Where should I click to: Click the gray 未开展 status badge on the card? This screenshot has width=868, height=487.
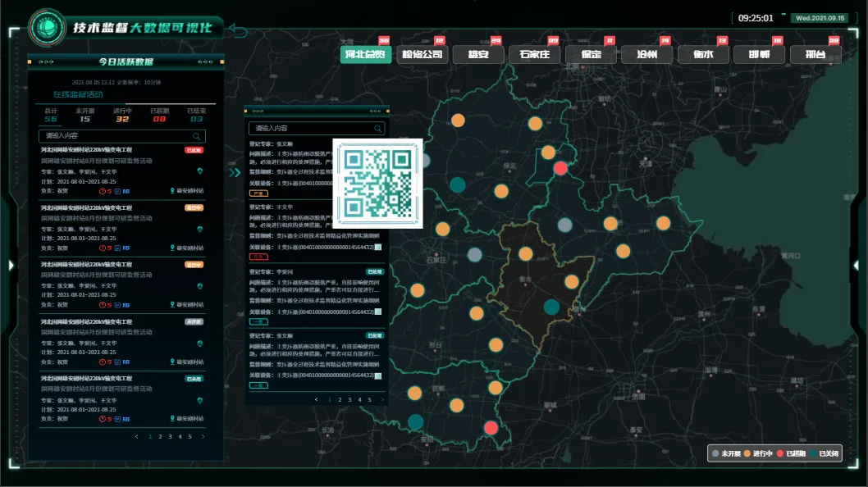(x=194, y=321)
